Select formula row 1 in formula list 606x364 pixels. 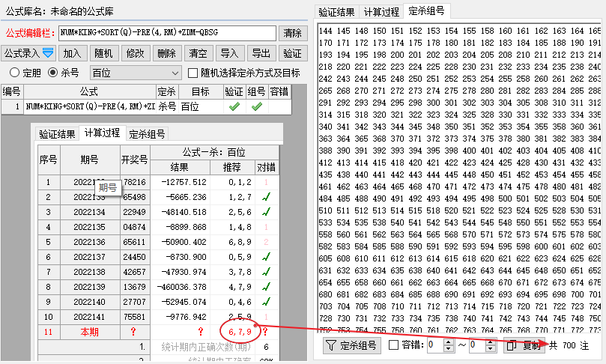pos(146,106)
